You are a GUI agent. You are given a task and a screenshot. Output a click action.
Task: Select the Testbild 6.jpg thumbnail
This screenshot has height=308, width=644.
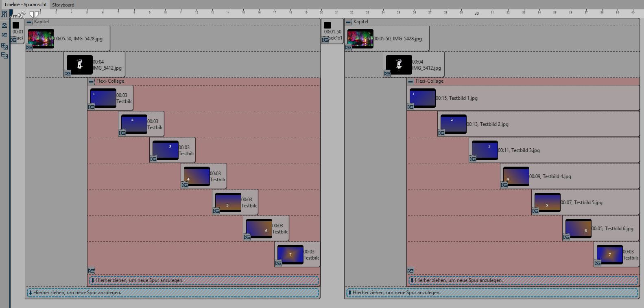click(x=578, y=229)
